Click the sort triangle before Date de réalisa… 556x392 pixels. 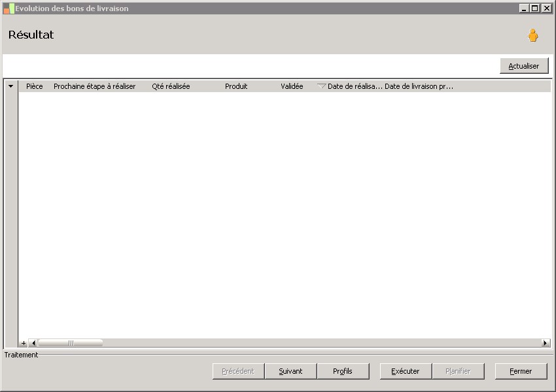[321, 86]
